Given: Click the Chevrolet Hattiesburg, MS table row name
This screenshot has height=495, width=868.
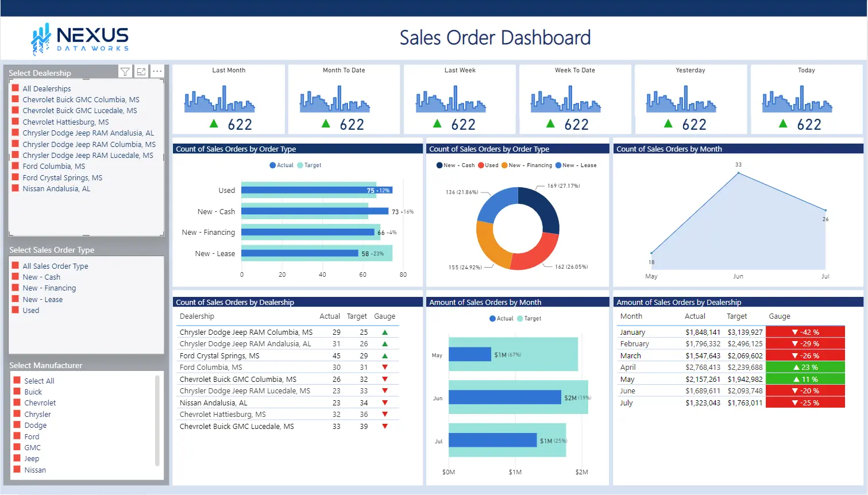Looking at the screenshot, I should (222, 415).
